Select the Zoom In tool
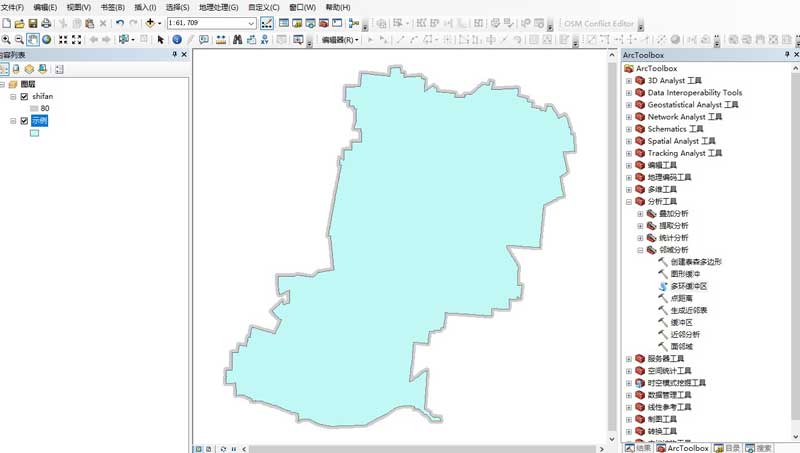 tap(6, 39)
